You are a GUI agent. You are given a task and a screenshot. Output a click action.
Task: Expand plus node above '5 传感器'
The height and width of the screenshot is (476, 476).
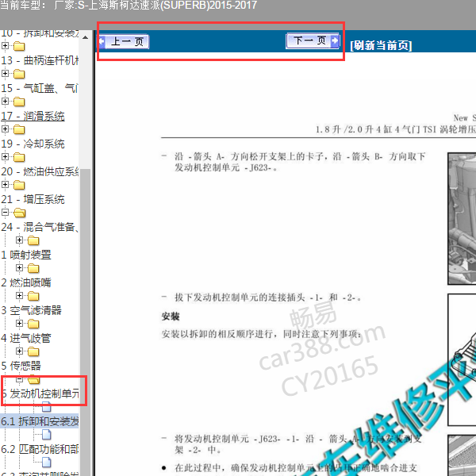tap(19, 351)
